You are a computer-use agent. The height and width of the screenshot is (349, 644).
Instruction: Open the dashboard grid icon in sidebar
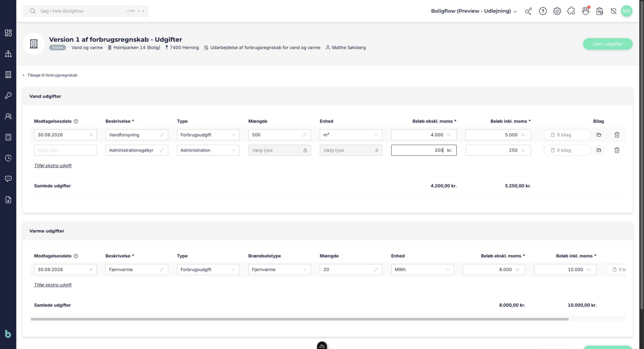pyautogui.click(x=8, y=33)
